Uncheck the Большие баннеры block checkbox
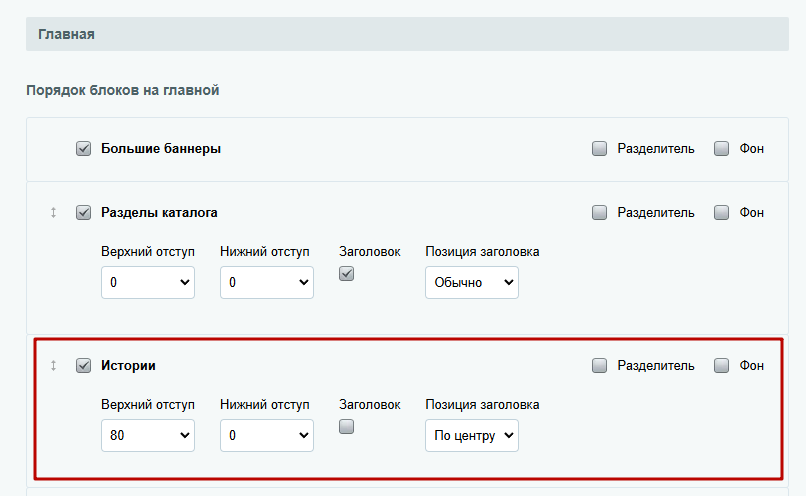Screen dimensions: 806x496 (x=83, y=149)
